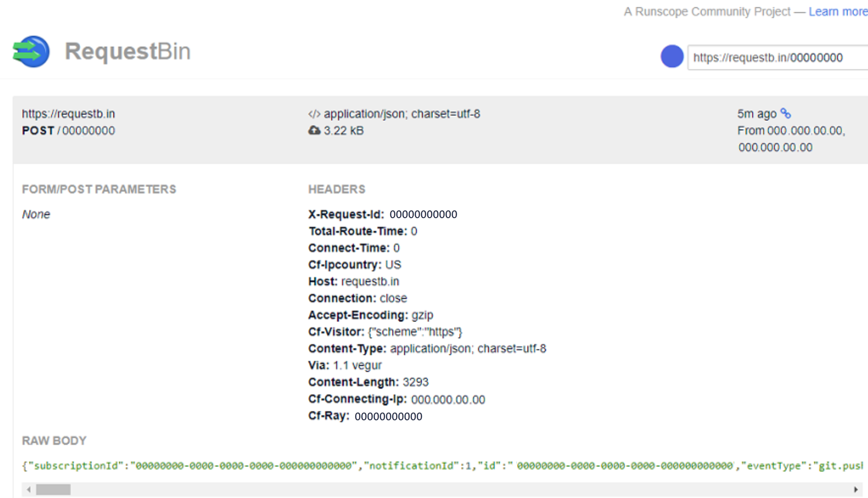Click the blue circle status indicator icon
This screenshot has width=868, height=498.
(672, 57)
